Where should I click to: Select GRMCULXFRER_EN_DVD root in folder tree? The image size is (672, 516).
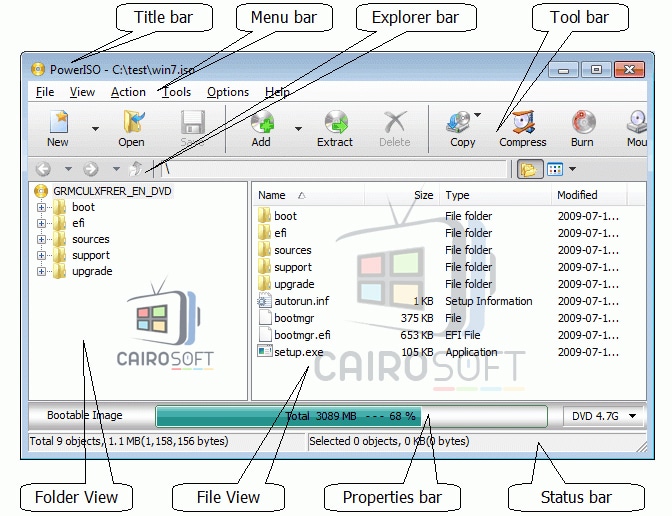(112, 191)
